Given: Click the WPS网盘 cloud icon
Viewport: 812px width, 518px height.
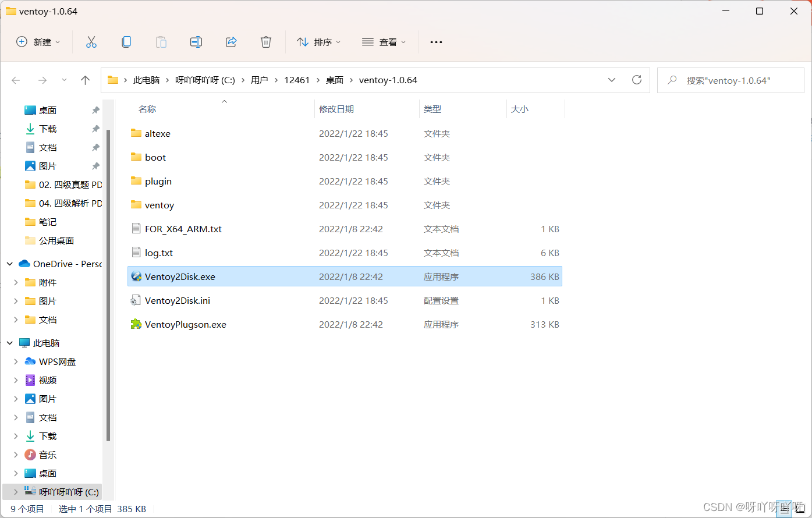Looking at the screenshot, I should point(30,361).
